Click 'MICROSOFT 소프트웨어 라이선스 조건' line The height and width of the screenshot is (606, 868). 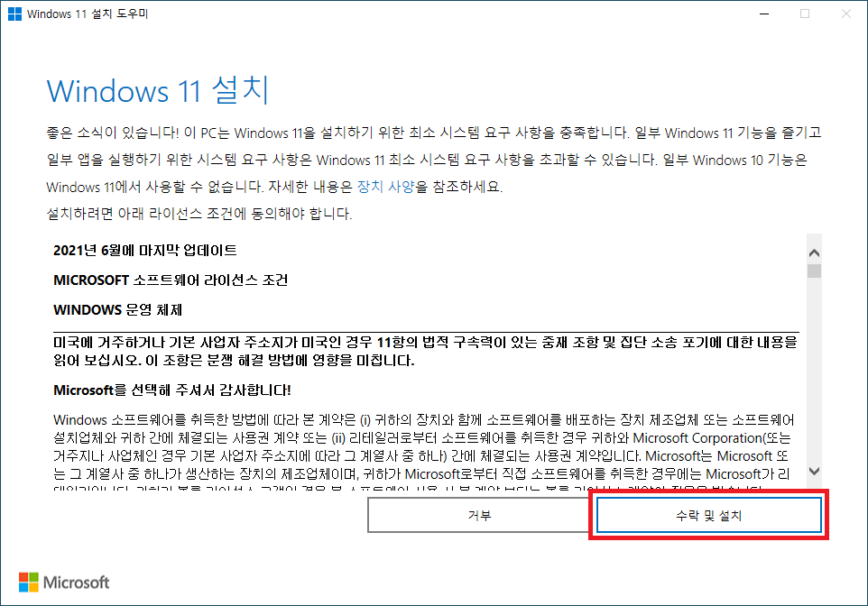pyautogui.click(x=171, y=280)
